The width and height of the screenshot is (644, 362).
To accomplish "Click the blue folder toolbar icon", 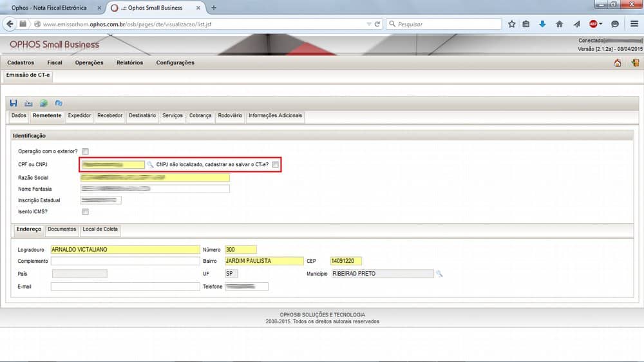I will point(59,103).
